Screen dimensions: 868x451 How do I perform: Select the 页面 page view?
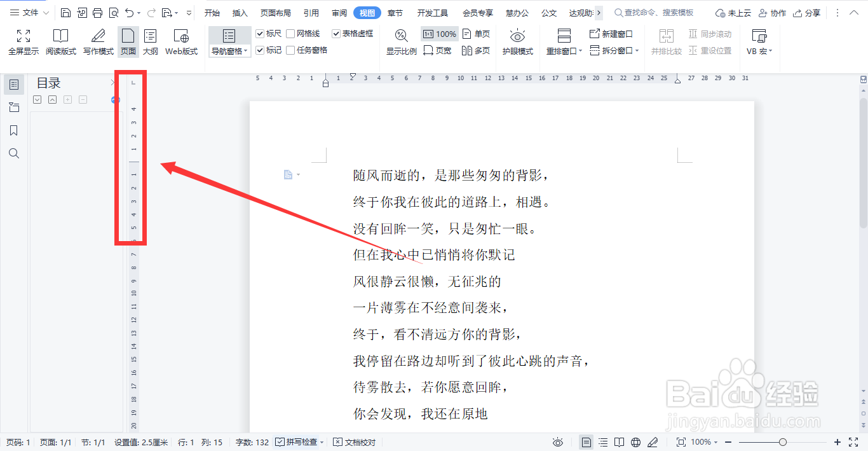(x=128, y=42)
